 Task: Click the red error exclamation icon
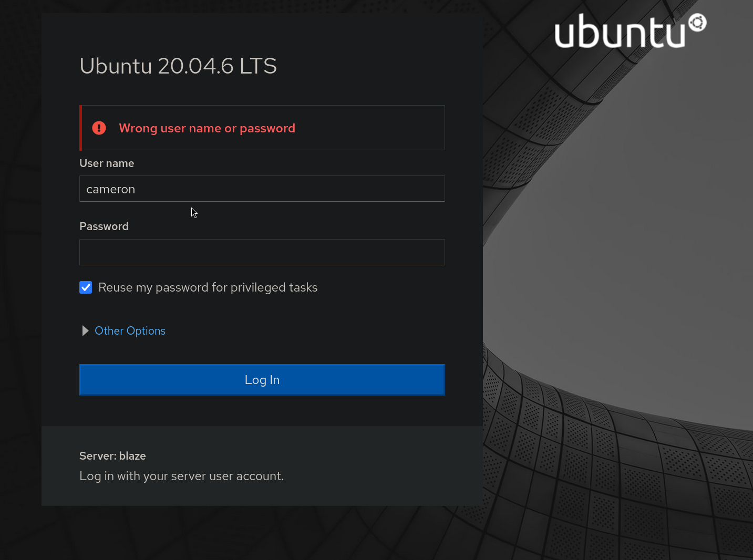coord(99,128)
